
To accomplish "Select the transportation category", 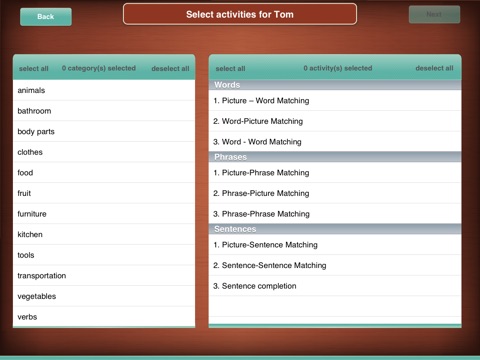I will pos(104,276).
